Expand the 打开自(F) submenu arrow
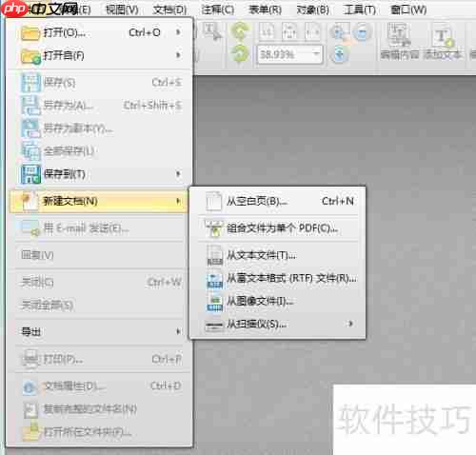This screenshot has width=476, height=455. [178, 55]
